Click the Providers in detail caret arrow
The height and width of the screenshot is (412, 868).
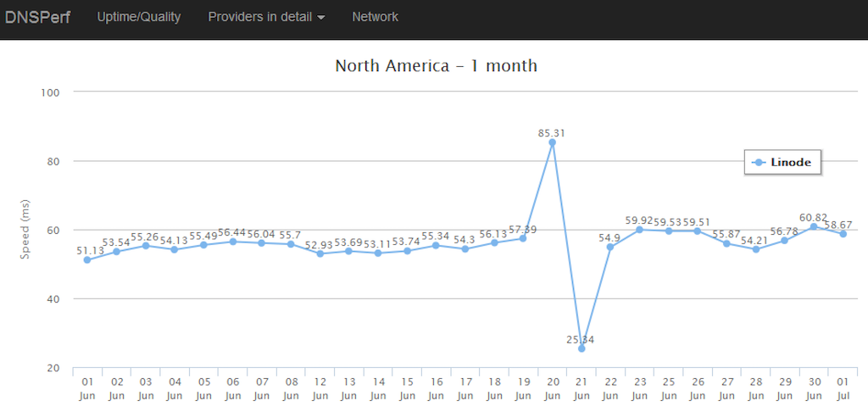click(321, 18)
